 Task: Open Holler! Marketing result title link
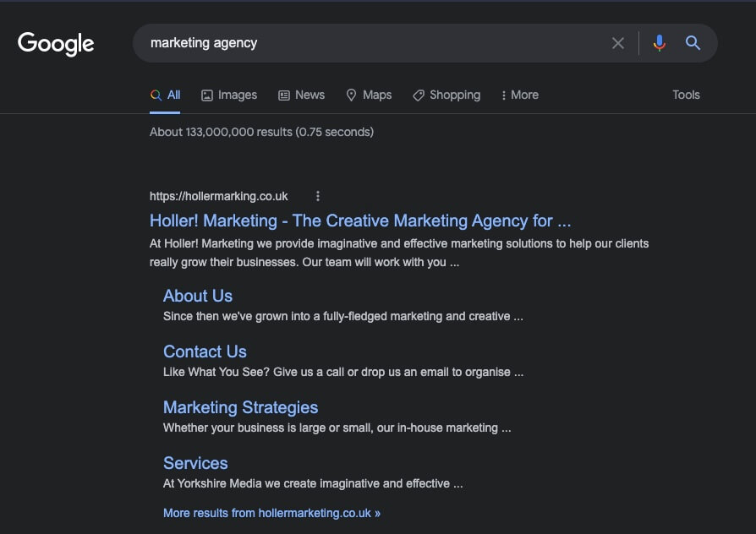click(x=360, y=221)
